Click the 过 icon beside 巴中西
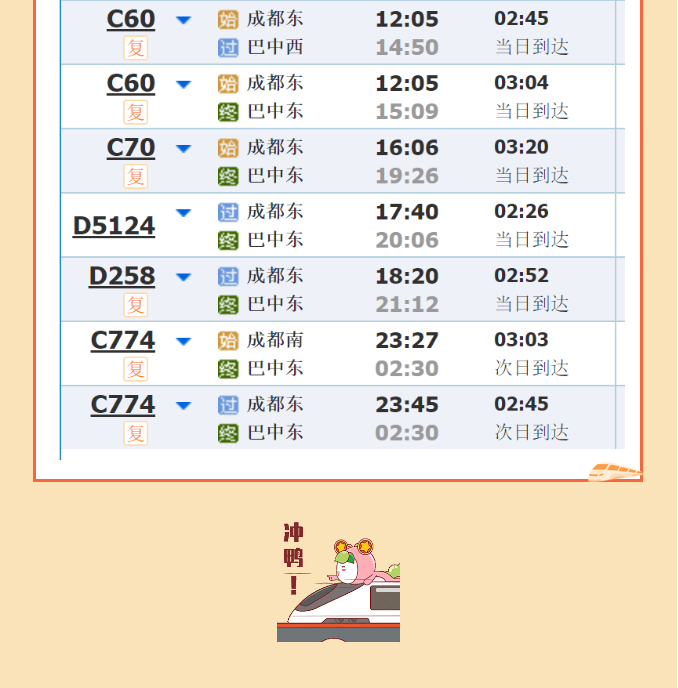Viewport: 678px width, 688px height. 228,48
